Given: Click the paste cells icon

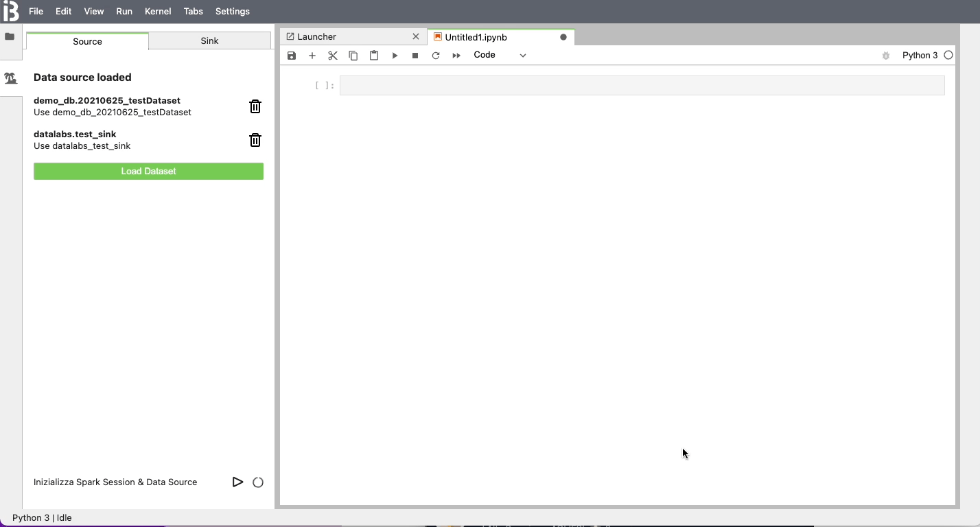Looking at the screenshot, I should tap(374, 56).
